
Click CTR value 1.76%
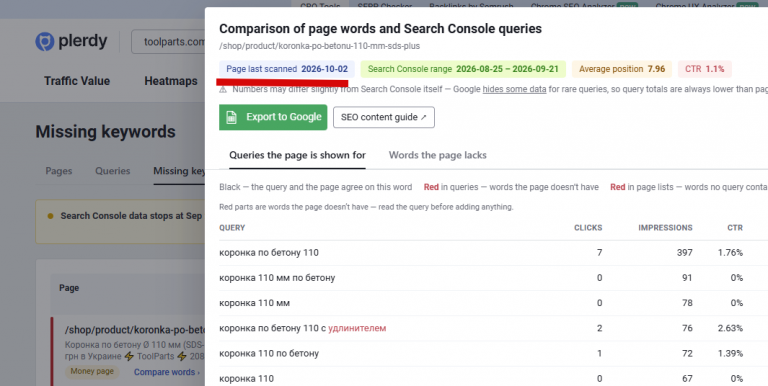coord(730,253)
